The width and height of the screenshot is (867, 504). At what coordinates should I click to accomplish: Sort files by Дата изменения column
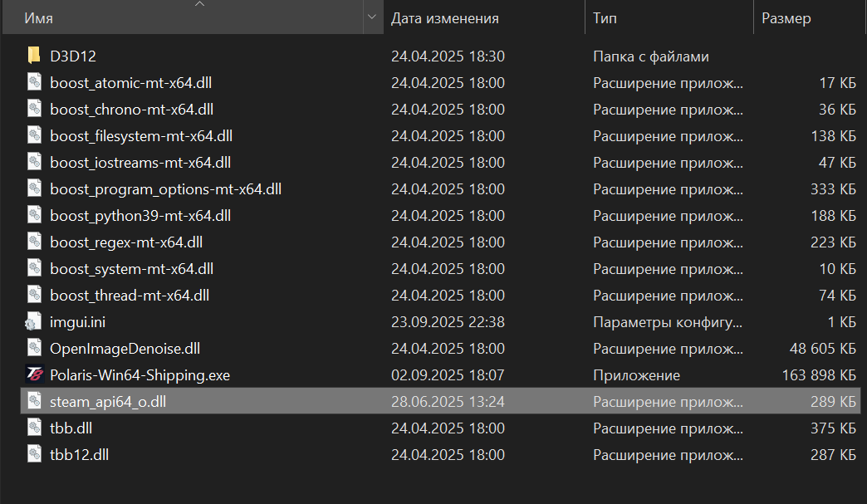[x=445, y=18]
